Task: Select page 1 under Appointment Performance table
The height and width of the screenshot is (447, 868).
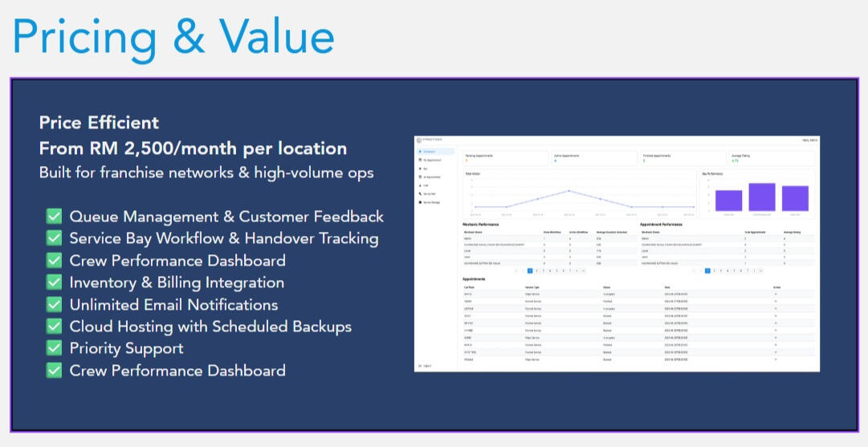Action: pyautogui.click(x=707, y=271)
